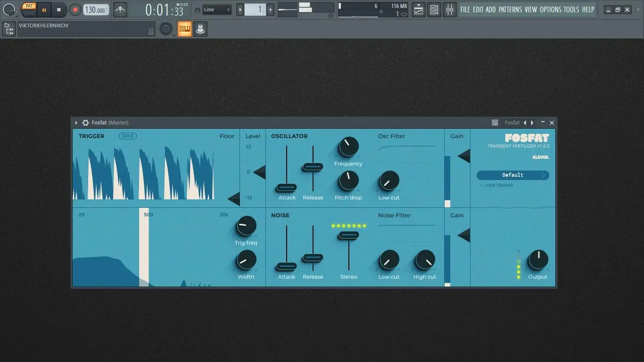644x362 pixels.
Task: Open the VIEW menu
Action: (531, 9)
